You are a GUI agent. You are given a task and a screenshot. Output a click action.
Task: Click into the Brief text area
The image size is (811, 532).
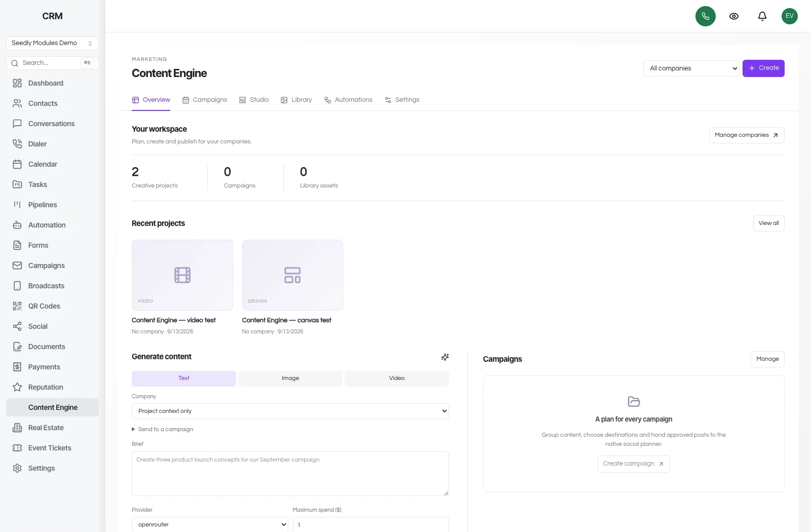[x=290, y=474]
